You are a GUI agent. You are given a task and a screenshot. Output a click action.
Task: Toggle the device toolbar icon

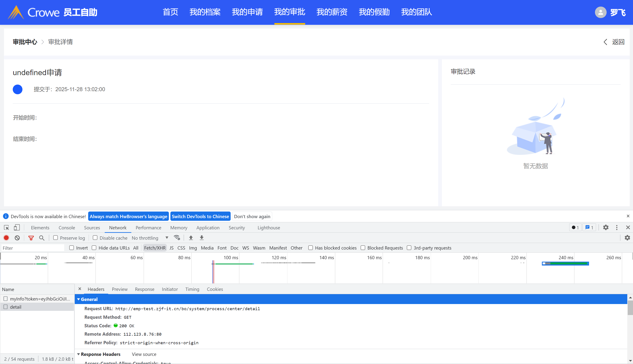point(17,228)
